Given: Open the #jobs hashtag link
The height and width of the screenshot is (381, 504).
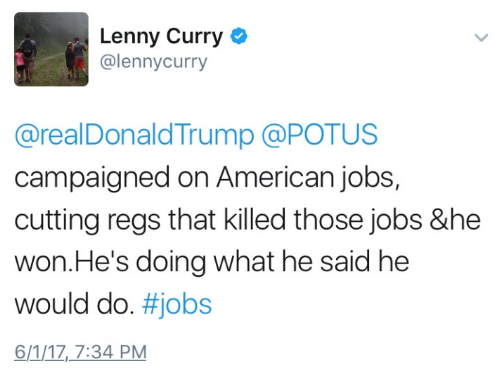Looking at the screenshot, I should (x=177, y=305).
